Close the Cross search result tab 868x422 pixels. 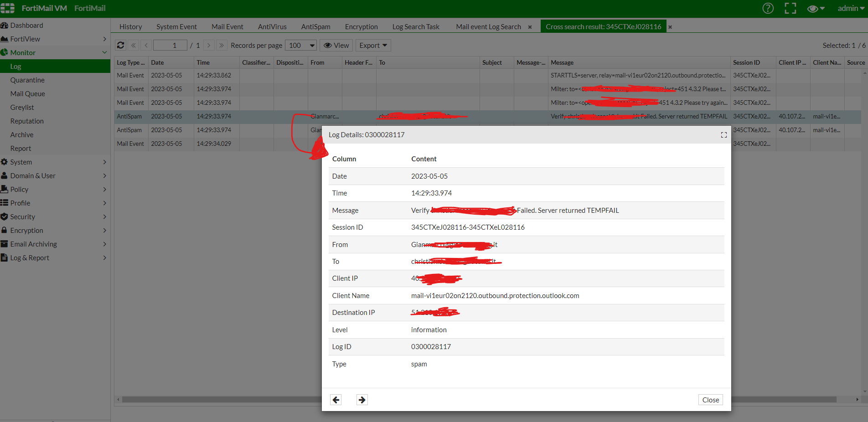pyautogui.click(x=670, y=27)
